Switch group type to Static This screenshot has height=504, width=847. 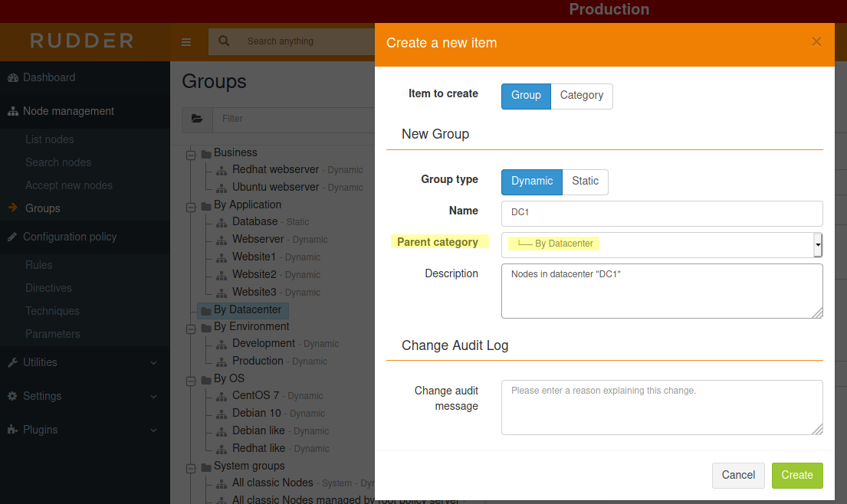[585, 182]
